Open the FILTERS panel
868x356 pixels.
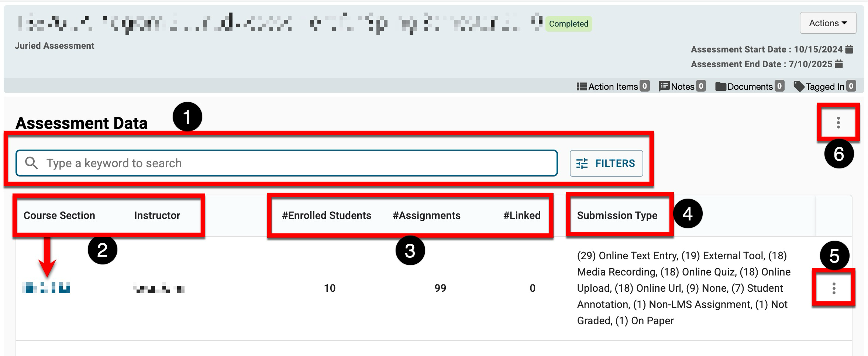tap(606, 163)
